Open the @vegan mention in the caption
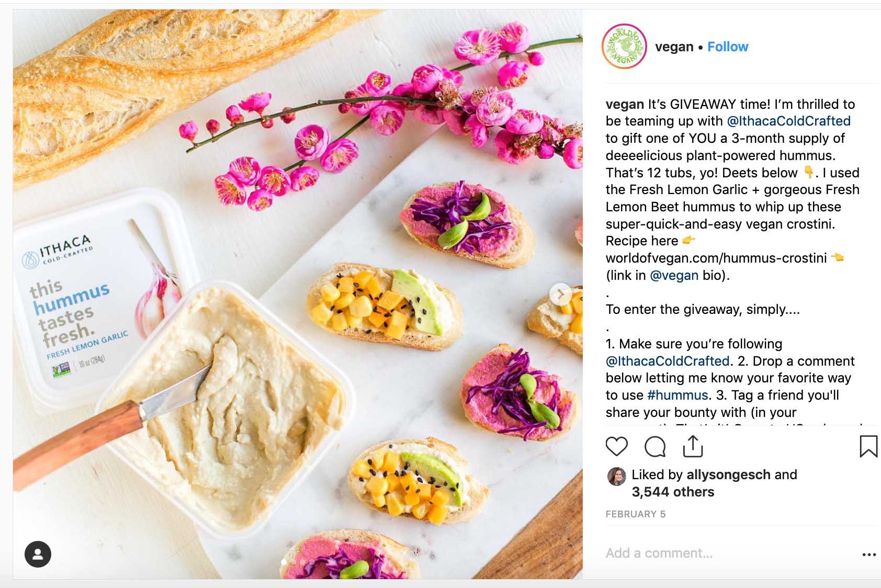Viewport: 881px width, 588px height. (674, 275)
